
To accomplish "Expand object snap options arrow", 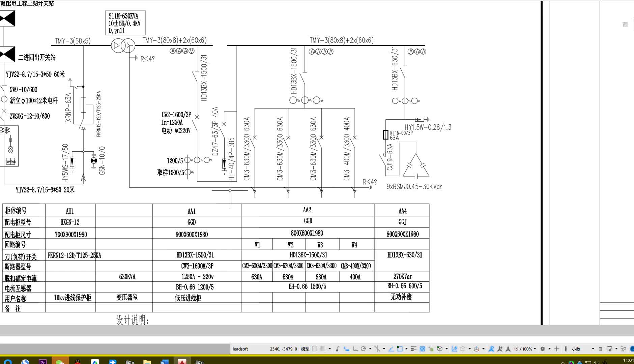I will point(406,349).
